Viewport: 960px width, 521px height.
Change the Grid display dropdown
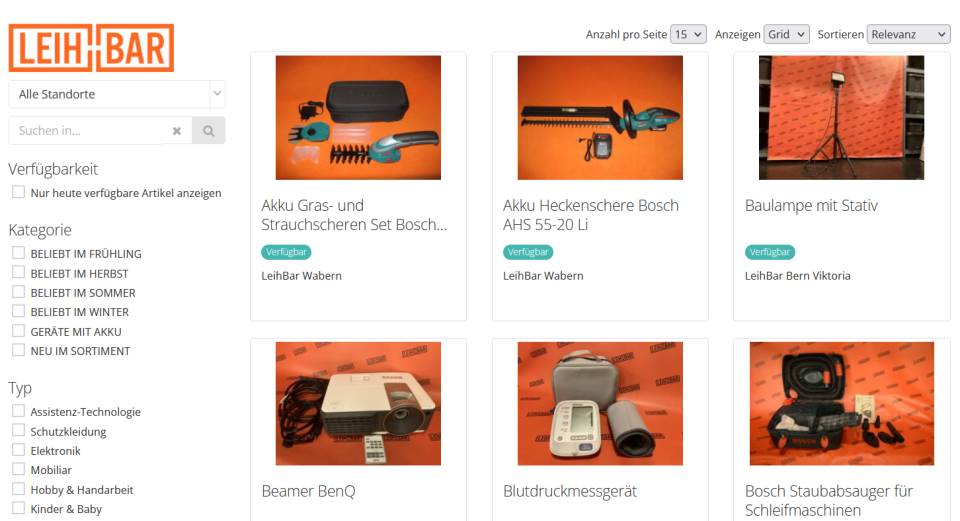pyautogui.click(x=786, y=34)
